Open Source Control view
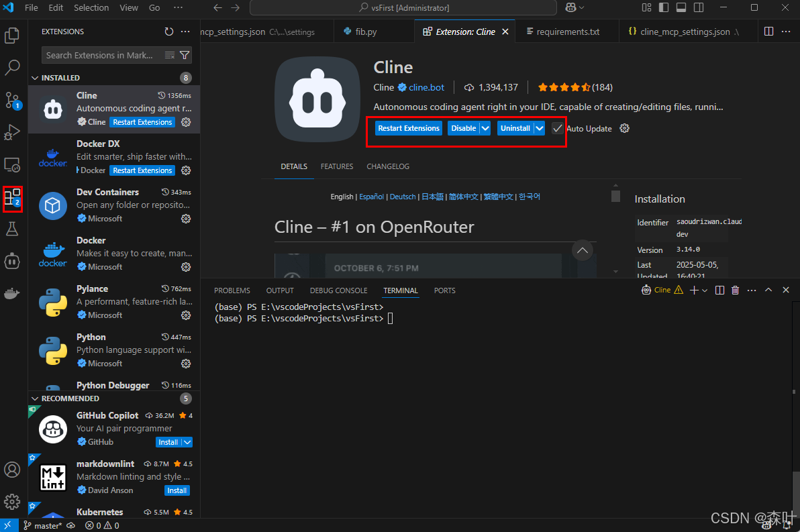This screenshot has width=800, height=532. click(12, 100)
